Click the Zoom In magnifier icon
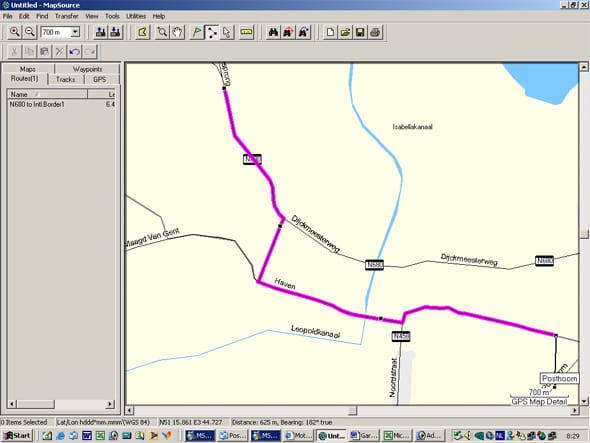 [14, 32]
